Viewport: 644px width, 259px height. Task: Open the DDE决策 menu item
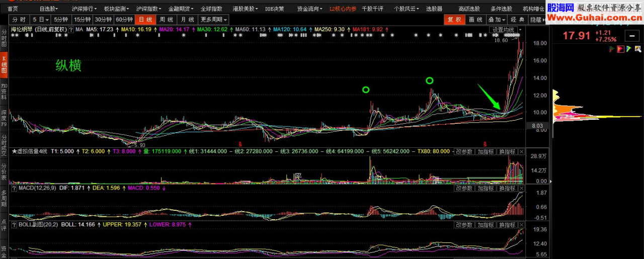pyautogui.click(x=275, y=9)
